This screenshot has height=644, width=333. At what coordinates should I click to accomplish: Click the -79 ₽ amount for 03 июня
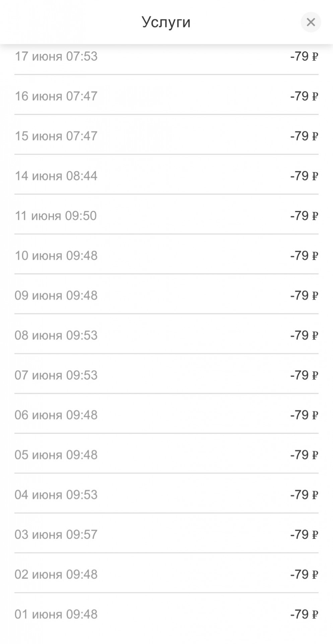pos(304,535)
